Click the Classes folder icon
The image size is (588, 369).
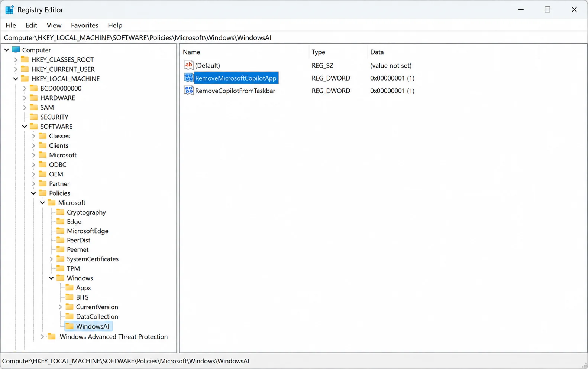[43, 136]
